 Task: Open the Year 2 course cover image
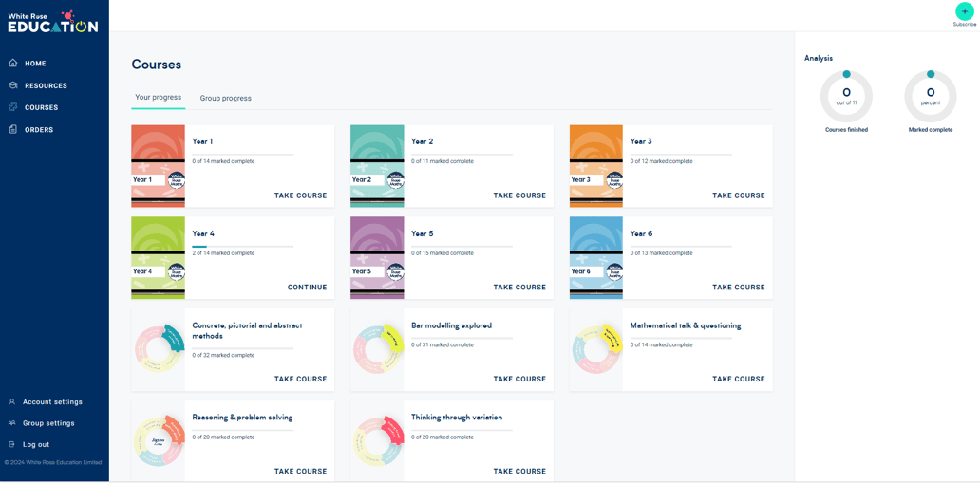click(377, 166)
